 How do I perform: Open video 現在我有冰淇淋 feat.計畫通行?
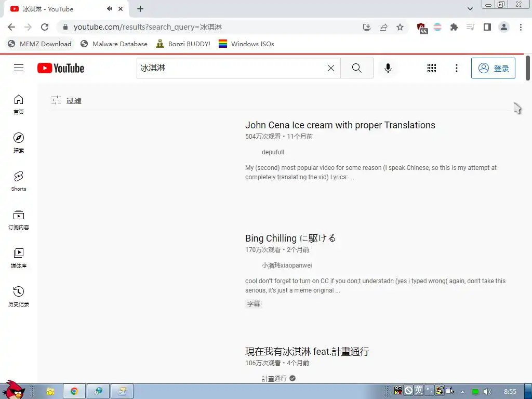(307, 352)
